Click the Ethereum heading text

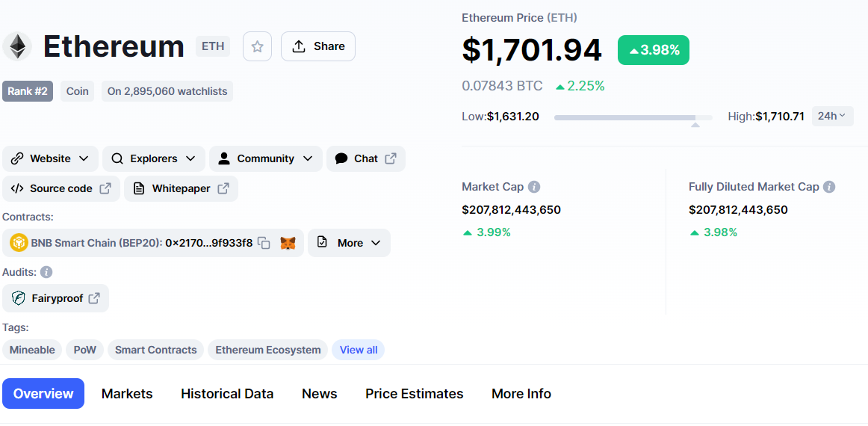pos(114,46)
